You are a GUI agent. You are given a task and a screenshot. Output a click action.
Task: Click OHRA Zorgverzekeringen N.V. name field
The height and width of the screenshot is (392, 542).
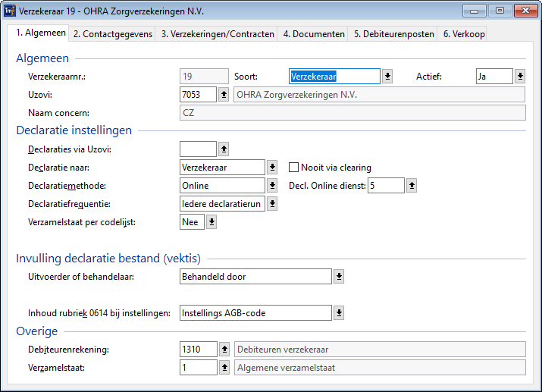(x=380, y=94)
